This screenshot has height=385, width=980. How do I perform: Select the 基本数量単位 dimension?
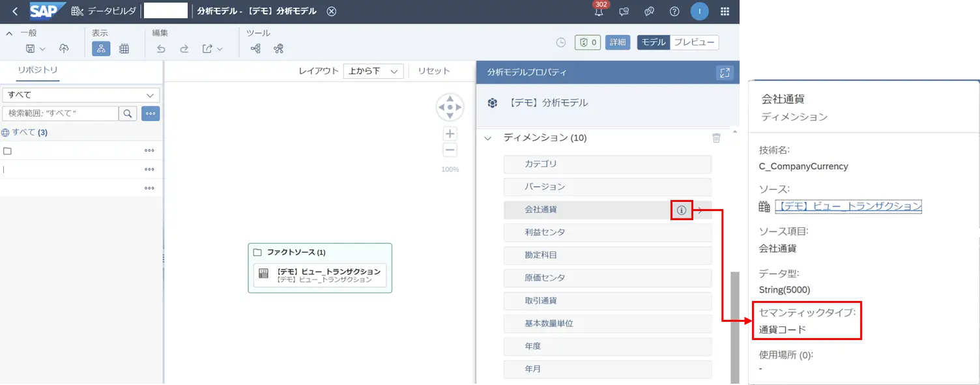coord(607,324)
